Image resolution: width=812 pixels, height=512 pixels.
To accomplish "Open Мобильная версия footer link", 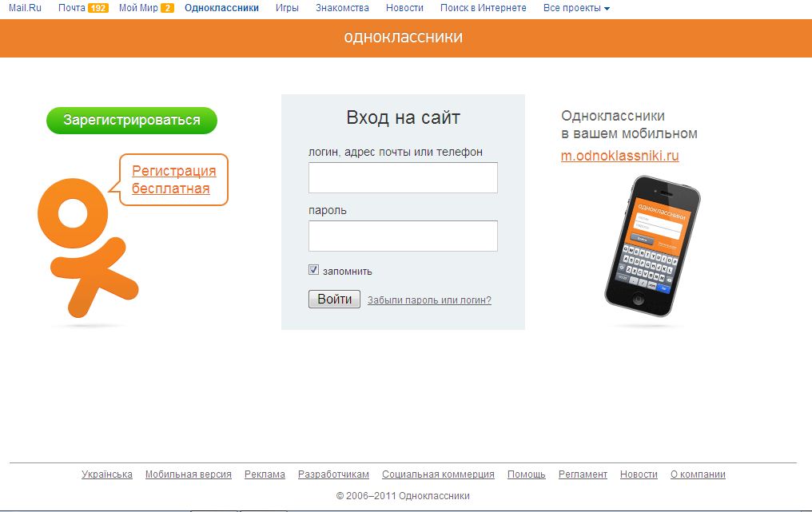I will 189,474.
